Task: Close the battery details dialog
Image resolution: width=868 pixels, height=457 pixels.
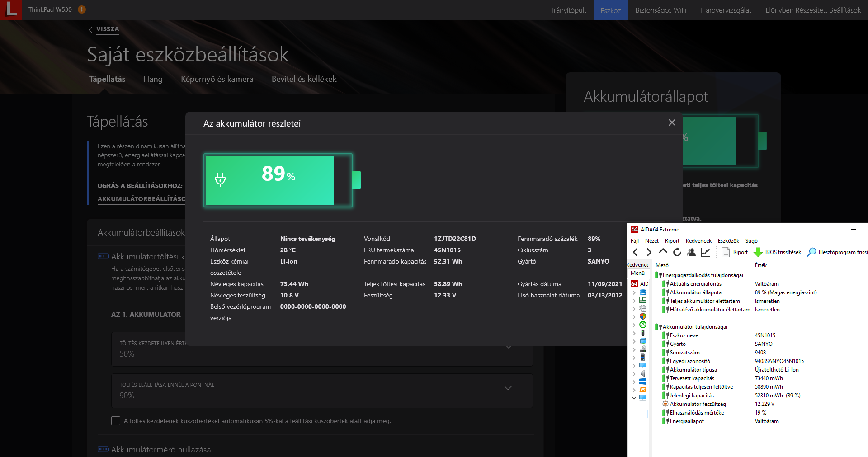Action: coord(672,122)
